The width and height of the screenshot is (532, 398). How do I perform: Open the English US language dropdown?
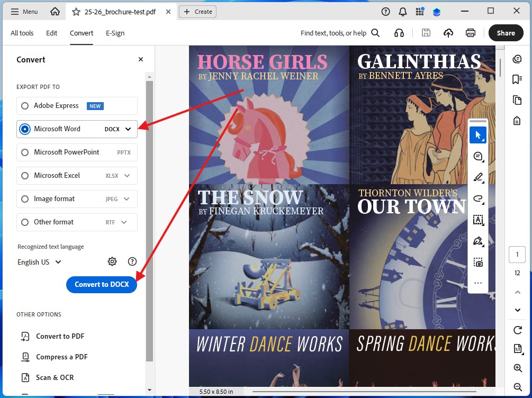click(x=39, y=262)
